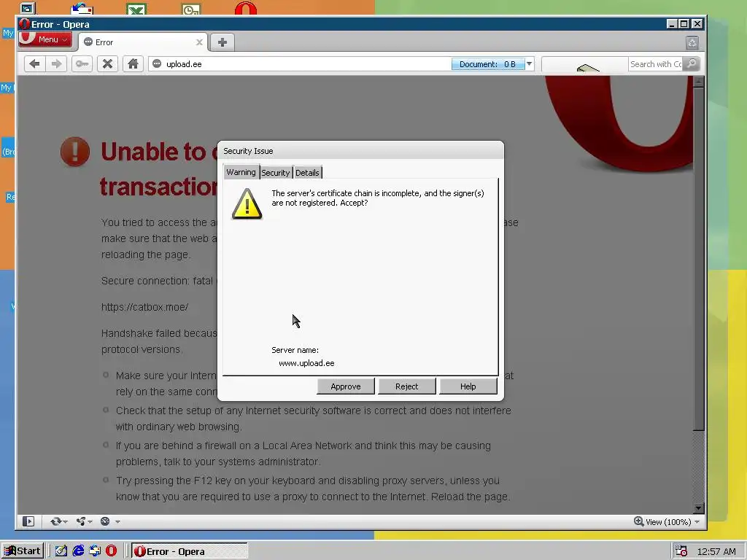747x560 pixels.
Task: Click the https://catbox.moe/ text on error page
Action: coord(145,307)
